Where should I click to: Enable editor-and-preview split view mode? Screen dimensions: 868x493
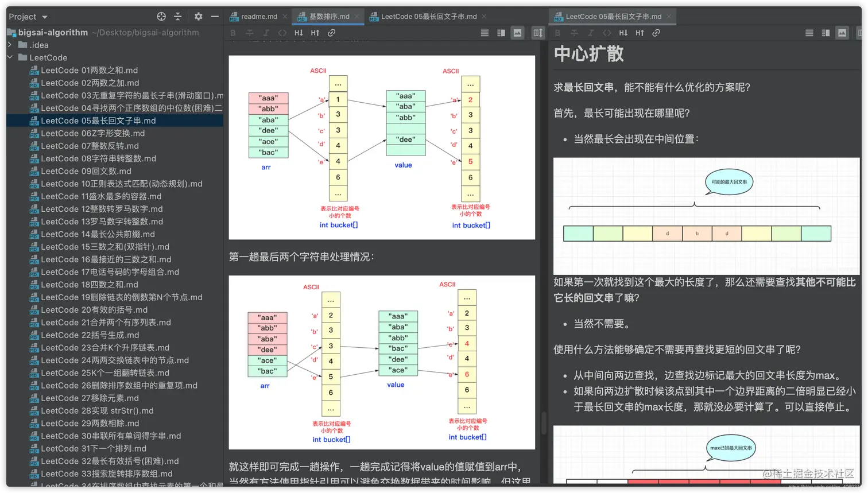click(500, 33)
